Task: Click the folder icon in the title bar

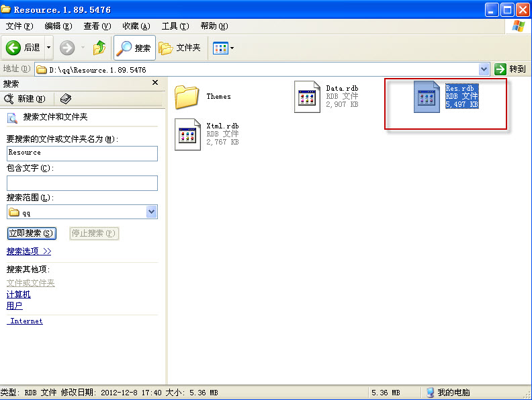Action: (6, 9)
